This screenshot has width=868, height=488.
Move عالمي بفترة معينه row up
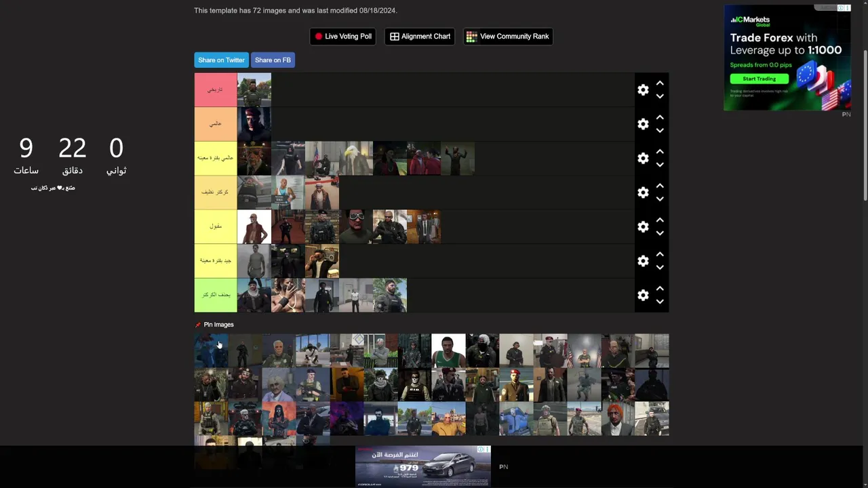(x=660, y=152)
